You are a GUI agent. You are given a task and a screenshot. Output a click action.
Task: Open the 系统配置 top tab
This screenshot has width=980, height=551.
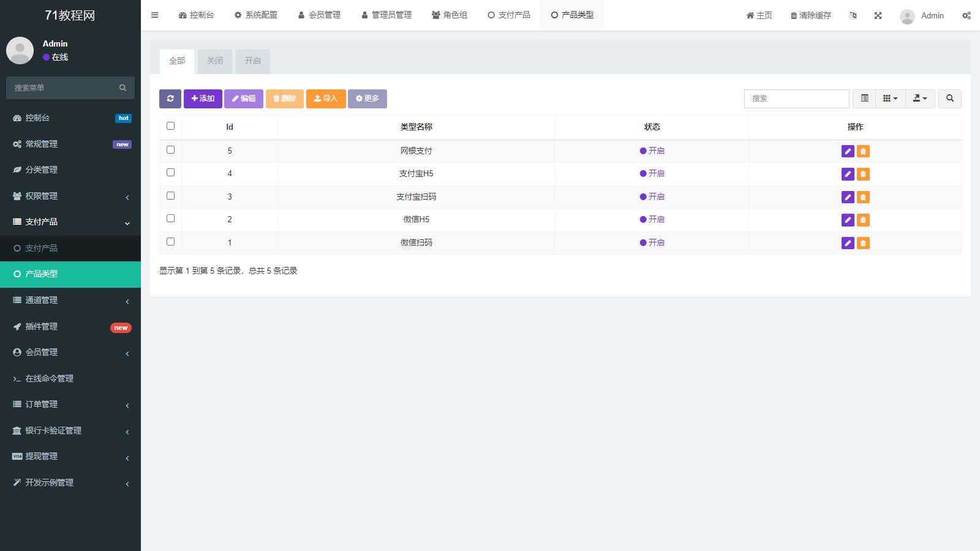(x=256, y=15)
